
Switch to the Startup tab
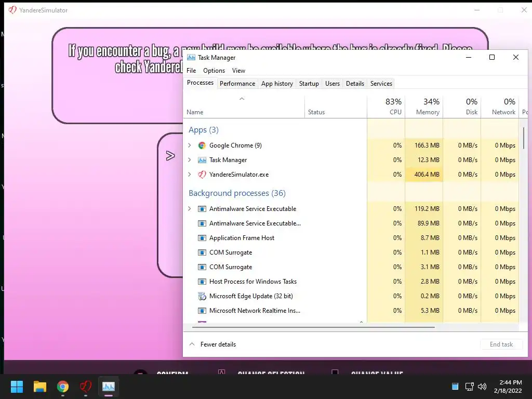[309, 84]
